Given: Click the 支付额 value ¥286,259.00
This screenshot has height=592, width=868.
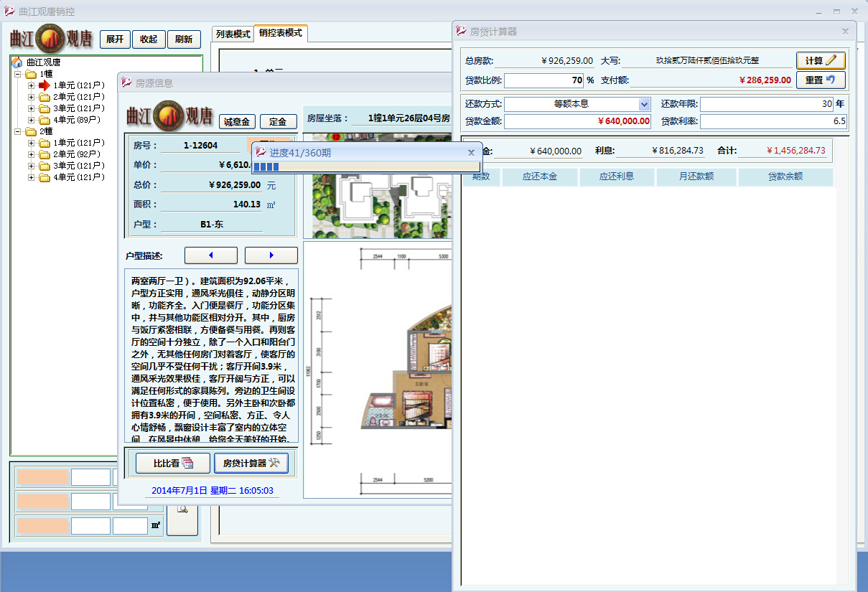Looking at the screenshot, I should (765, 80).
